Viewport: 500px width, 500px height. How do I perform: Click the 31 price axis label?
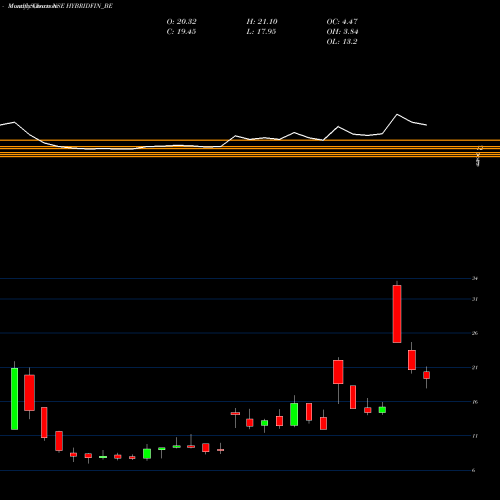[475, 299]
